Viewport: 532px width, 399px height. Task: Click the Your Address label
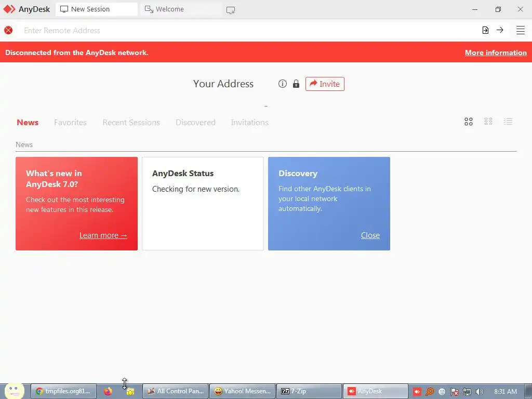point(223,84)
